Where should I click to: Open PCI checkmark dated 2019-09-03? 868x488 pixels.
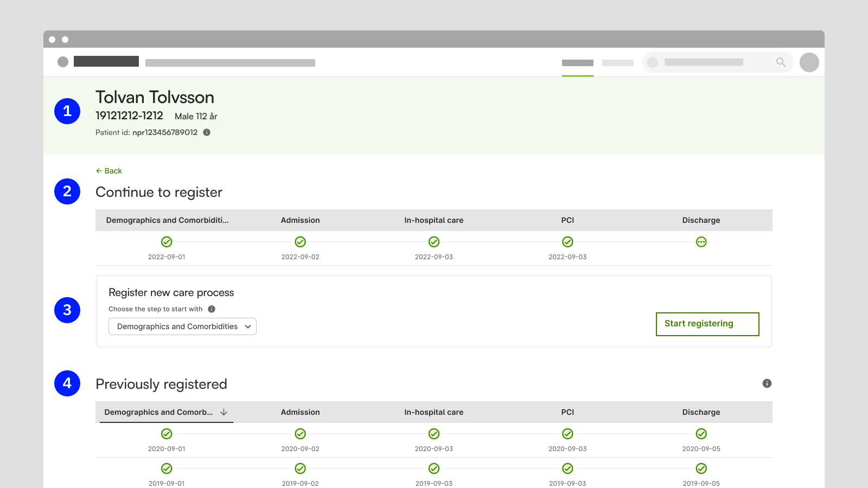point(567,468)
